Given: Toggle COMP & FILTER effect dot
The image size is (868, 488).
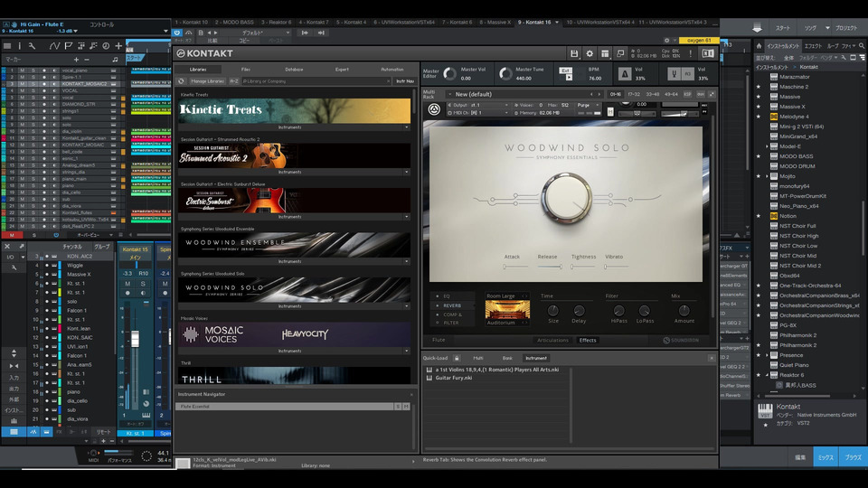Looking at the screenshot, I should [438, 314].
